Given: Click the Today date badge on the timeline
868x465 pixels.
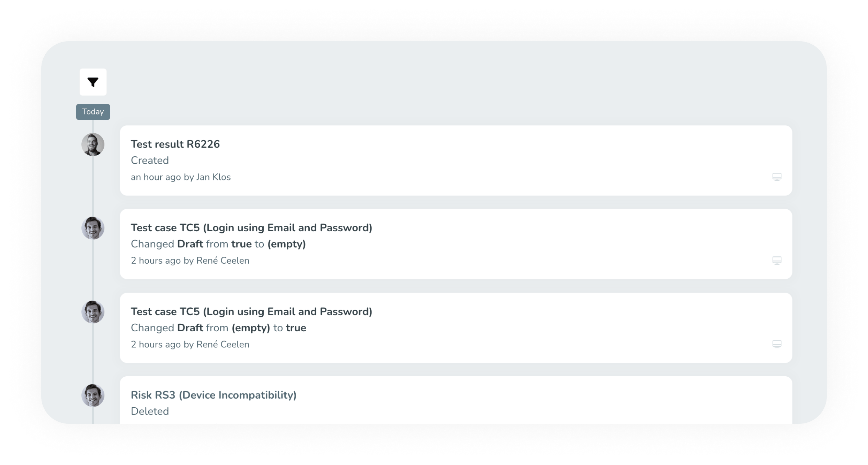Looking at the screenshot, I should coord(93,111).
